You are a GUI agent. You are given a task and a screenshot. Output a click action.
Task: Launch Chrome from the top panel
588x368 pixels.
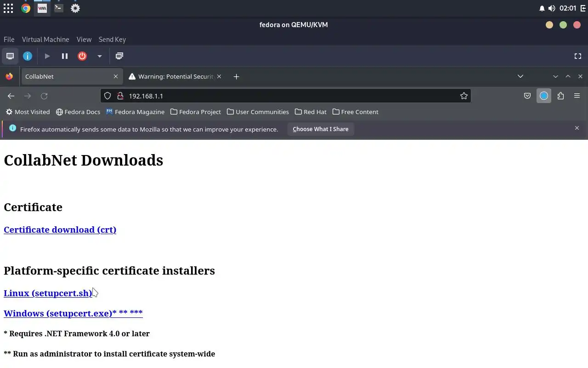tap(26, 8)
